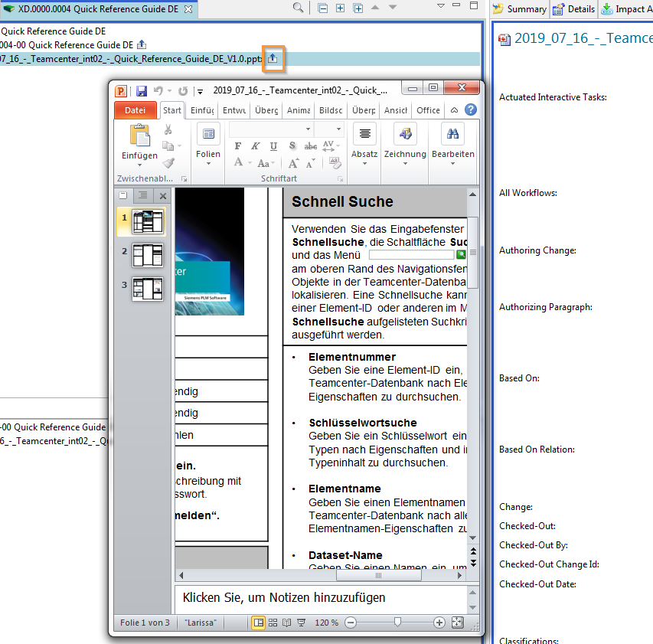Expand the Absatz paragraph dropdown
653x644 pixels.
click(364, 163)
